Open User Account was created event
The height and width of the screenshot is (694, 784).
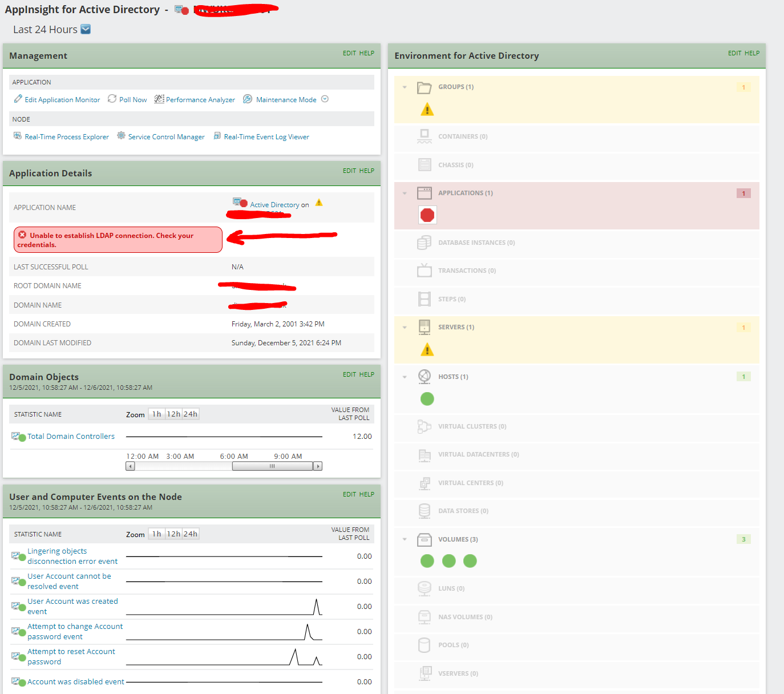[x=72, y=607]
